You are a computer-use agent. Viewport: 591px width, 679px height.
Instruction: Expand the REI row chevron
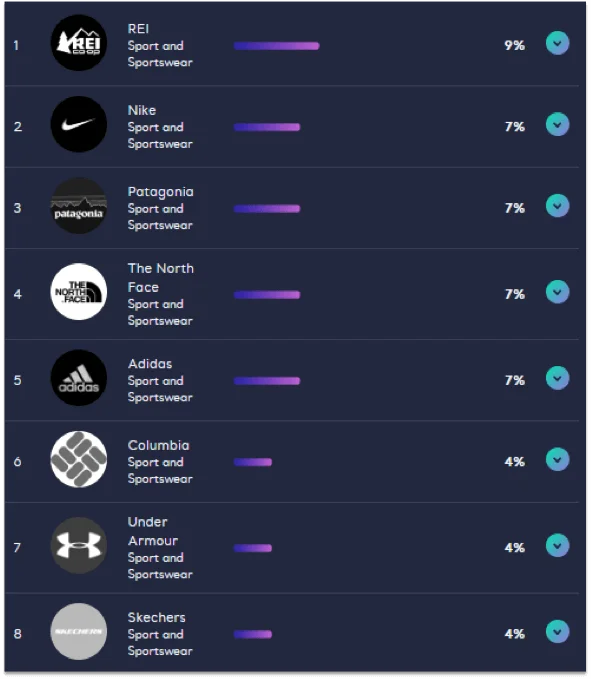(557, 43)
